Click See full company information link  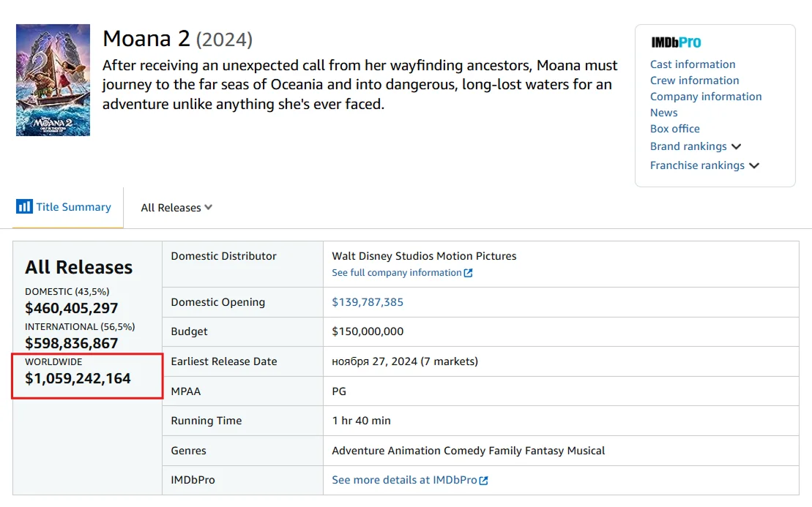[x=396, y=273]
